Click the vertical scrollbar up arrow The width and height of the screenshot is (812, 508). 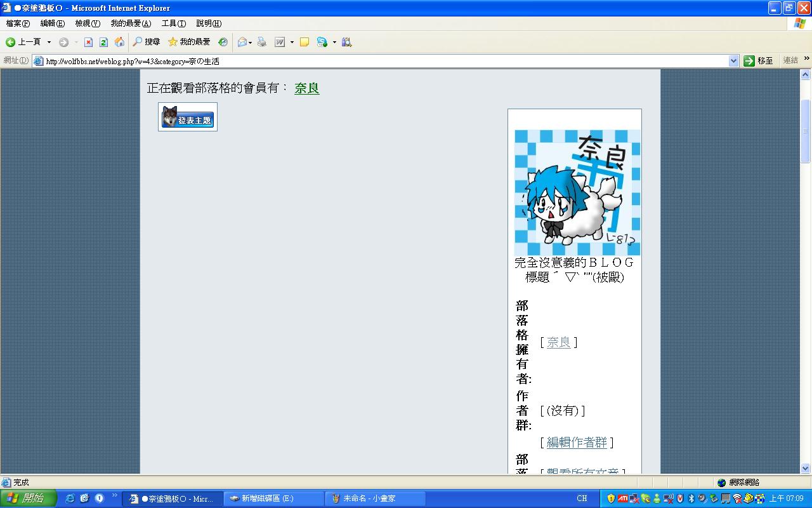pyautogui.click(x=806, y=74)
